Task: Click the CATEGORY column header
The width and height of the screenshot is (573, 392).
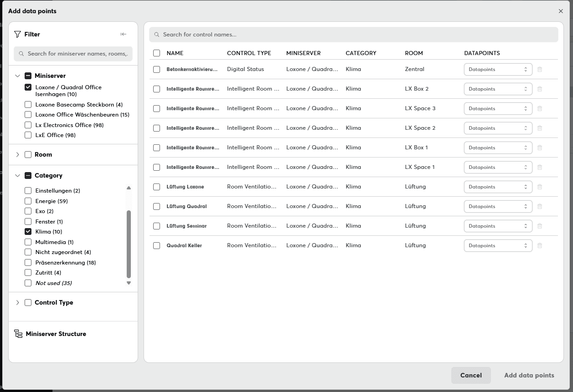Action: [361, 53]
